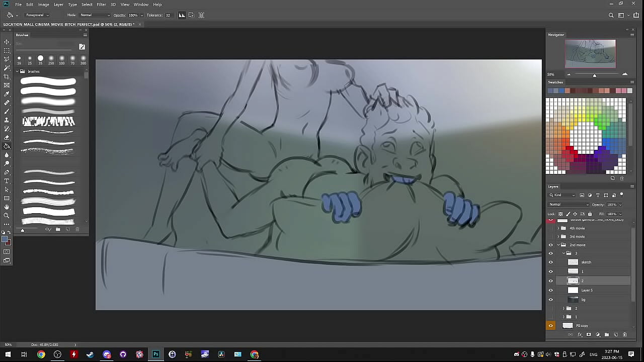Screen dimensions: 644x362
Task: Select the Eyedropper tool
Action: coord(7,94)
